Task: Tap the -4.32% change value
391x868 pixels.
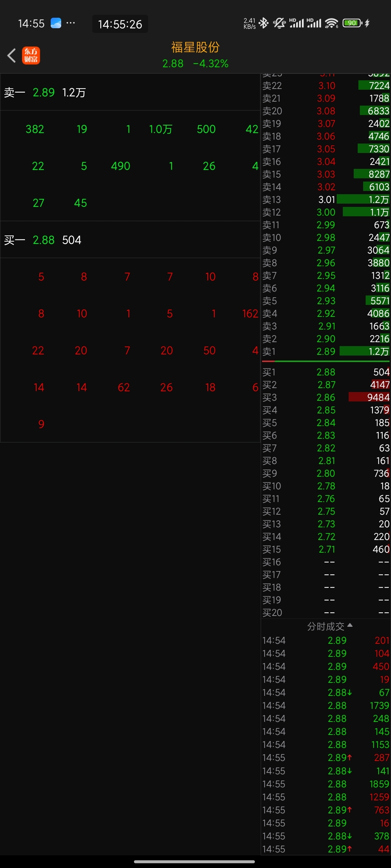Action: coord(211,64)
